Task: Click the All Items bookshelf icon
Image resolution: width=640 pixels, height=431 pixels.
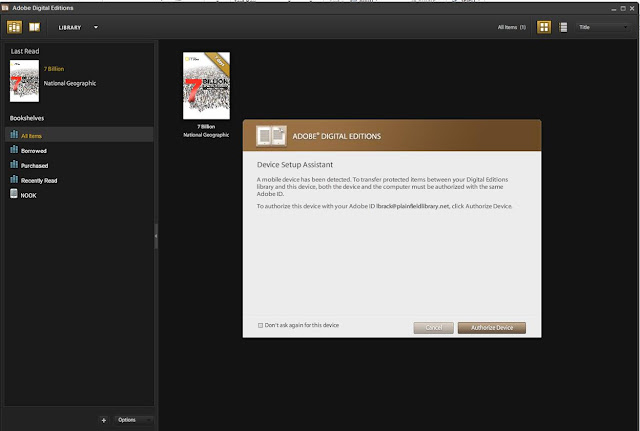Action: [x=14, y=134]
